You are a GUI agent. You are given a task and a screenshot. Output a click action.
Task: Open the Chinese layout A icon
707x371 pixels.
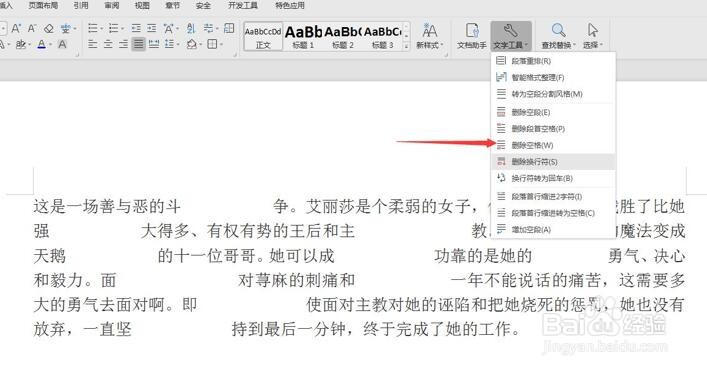click(x=169, y=29)
